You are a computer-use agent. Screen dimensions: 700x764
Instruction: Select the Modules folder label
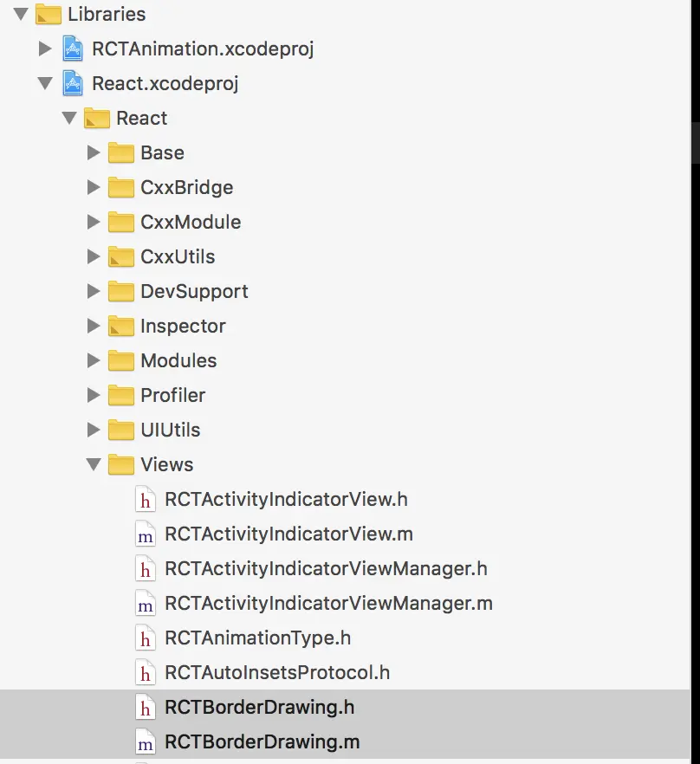click(x=178, y=360)
